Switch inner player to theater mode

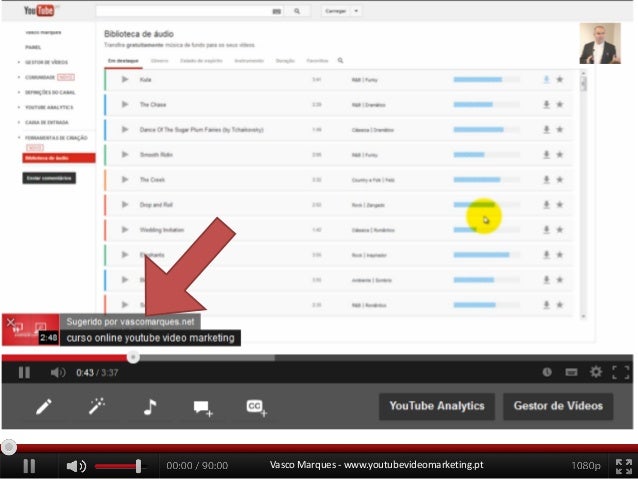571,372
